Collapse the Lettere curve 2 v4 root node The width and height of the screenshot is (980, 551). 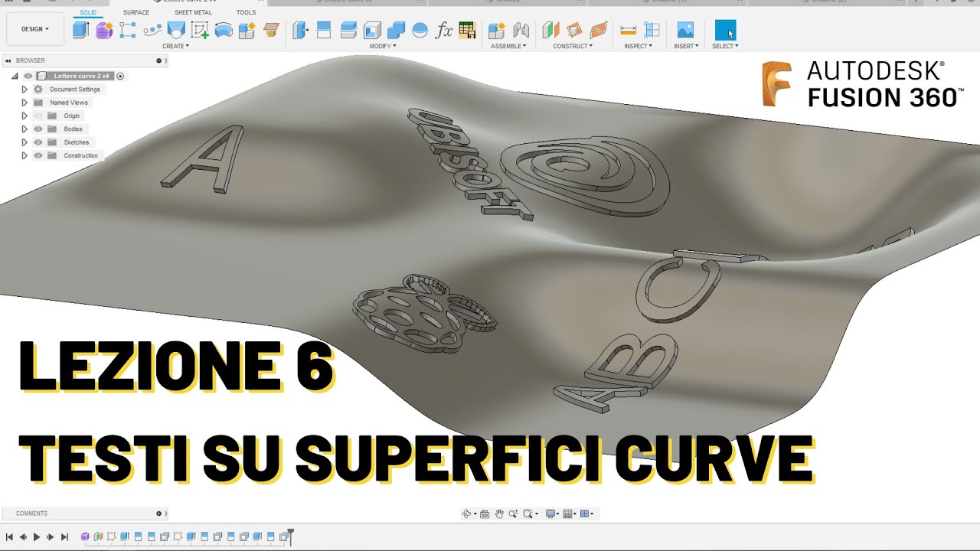pos(15,76)
